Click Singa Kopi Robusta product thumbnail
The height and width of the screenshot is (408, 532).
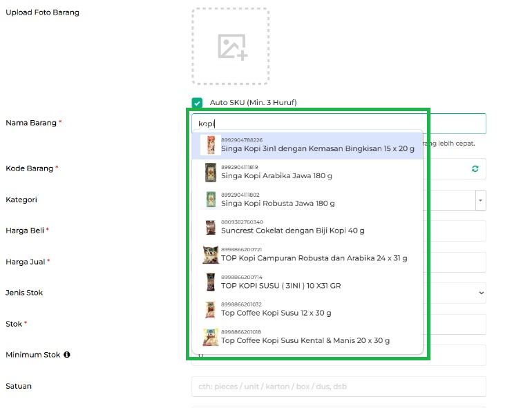211,200
